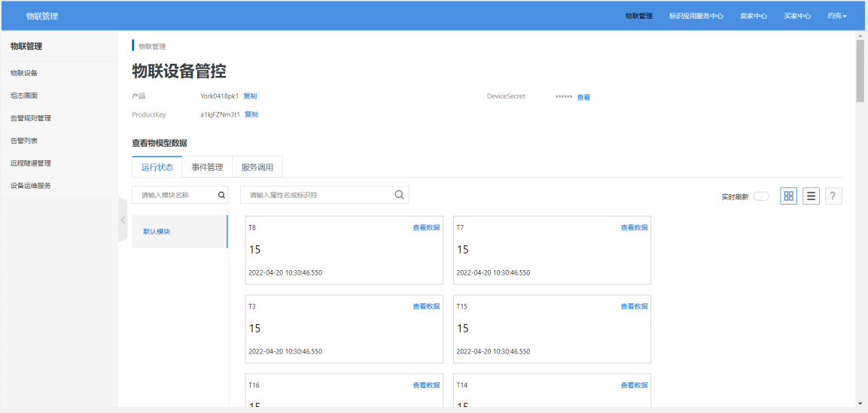Select 默认模块 in the module list
Viewport: 868px width, 413px height.
pos(157,232)
